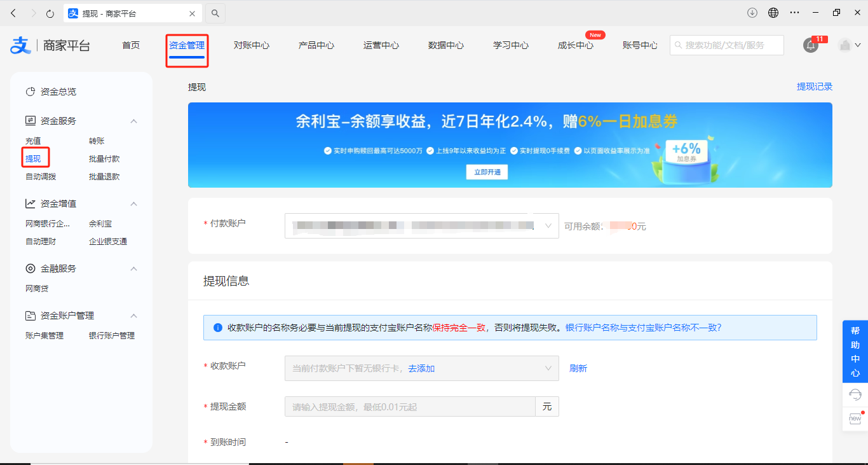
Task: Open 批量退款 in the sidebar
Action: tap(104, 177)
